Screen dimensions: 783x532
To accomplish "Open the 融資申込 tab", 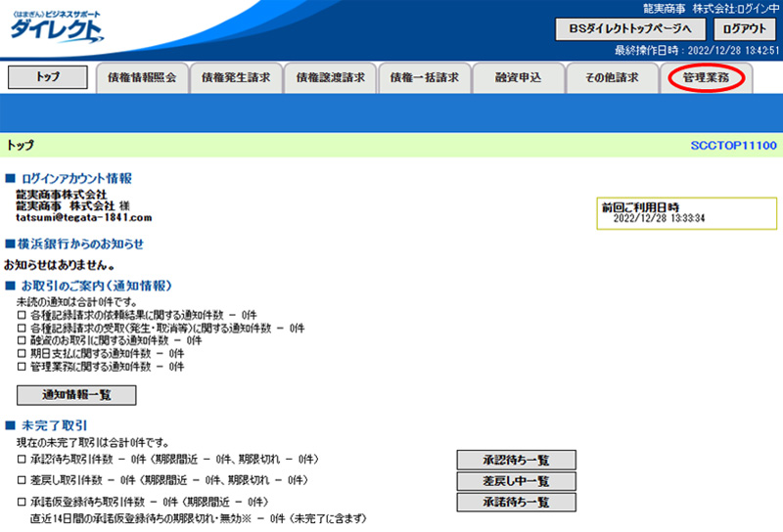I will pyautogui.click(x=518, y=78).
